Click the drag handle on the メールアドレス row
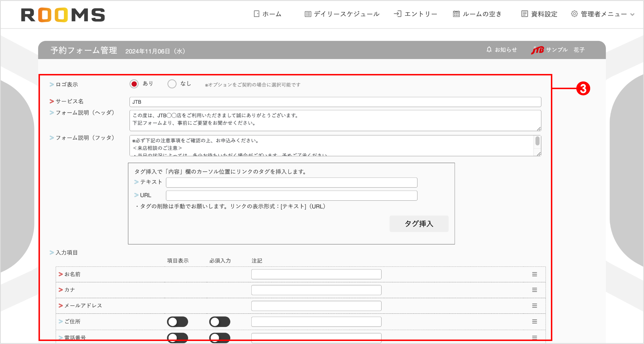The image size is (644, 344). [534, 306]
